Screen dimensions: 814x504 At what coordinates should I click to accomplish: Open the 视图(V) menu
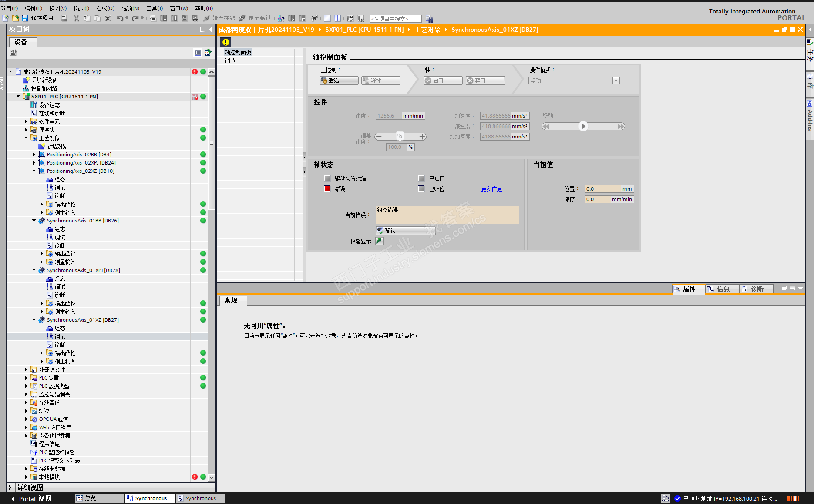(x=58, y=8)
